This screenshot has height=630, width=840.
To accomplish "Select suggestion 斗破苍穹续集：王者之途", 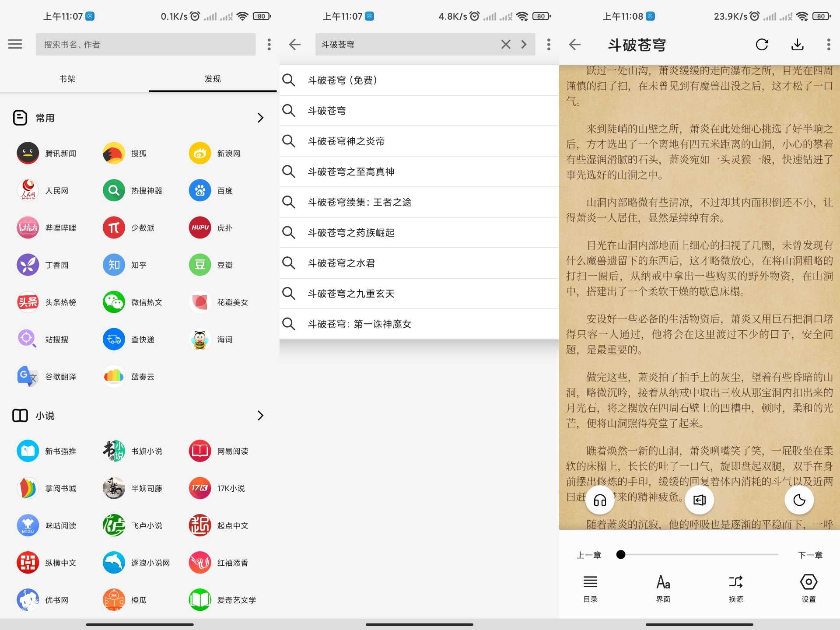I will click(x=419, y=202).
